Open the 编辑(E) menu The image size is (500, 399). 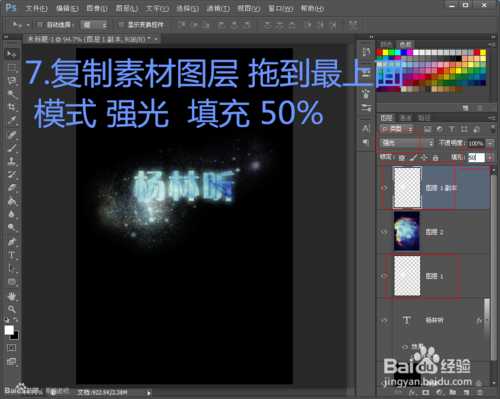pos(67,8)
